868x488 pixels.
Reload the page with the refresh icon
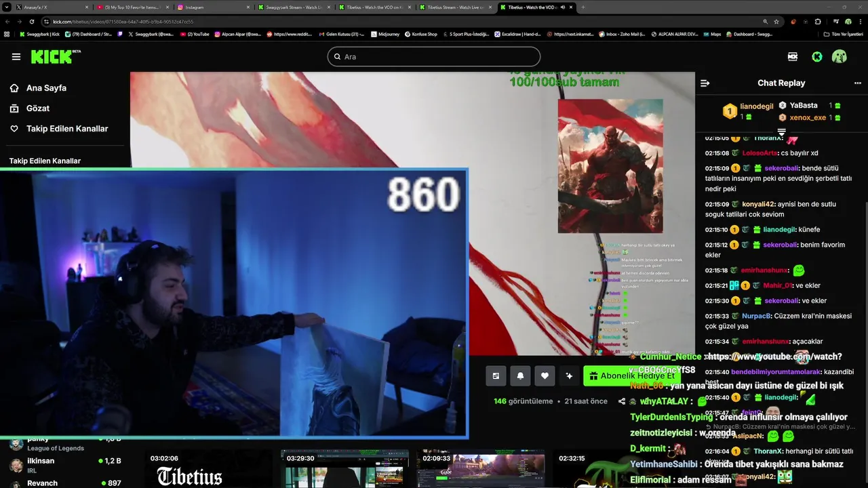pyautogui.click(x=31, y=22)
